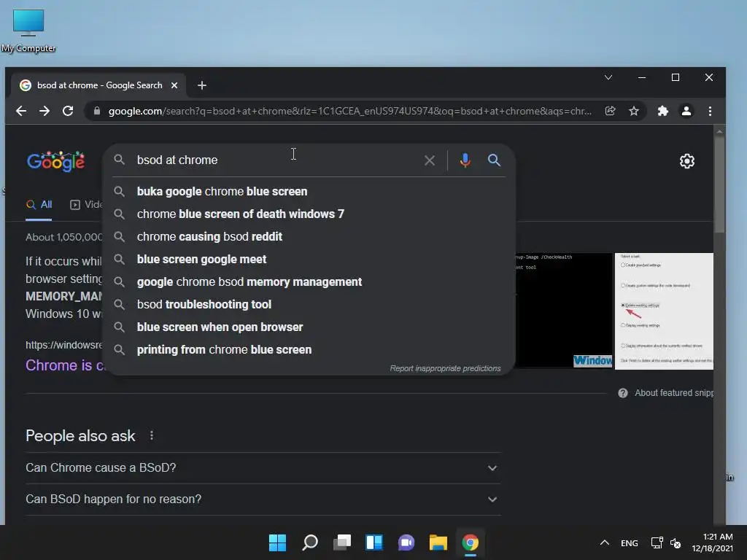Screen dimensions: 747x560
Task: Open tab search chevron in title bar
Action: pyautogui.click(x=608, y=77)
